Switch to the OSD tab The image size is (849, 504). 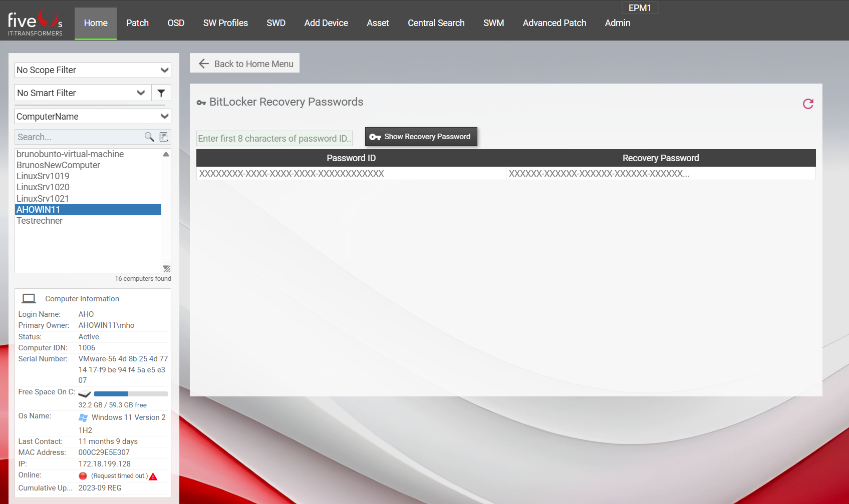(176, 23)
